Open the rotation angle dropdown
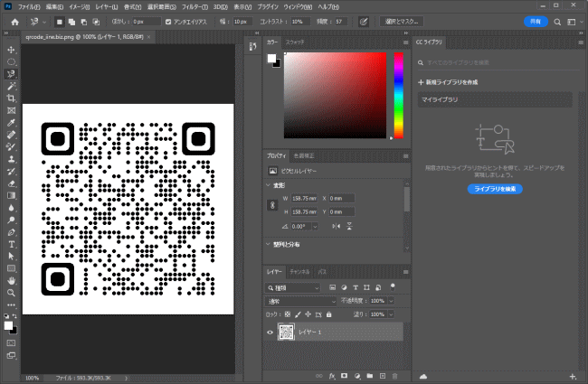 [315, 226]
